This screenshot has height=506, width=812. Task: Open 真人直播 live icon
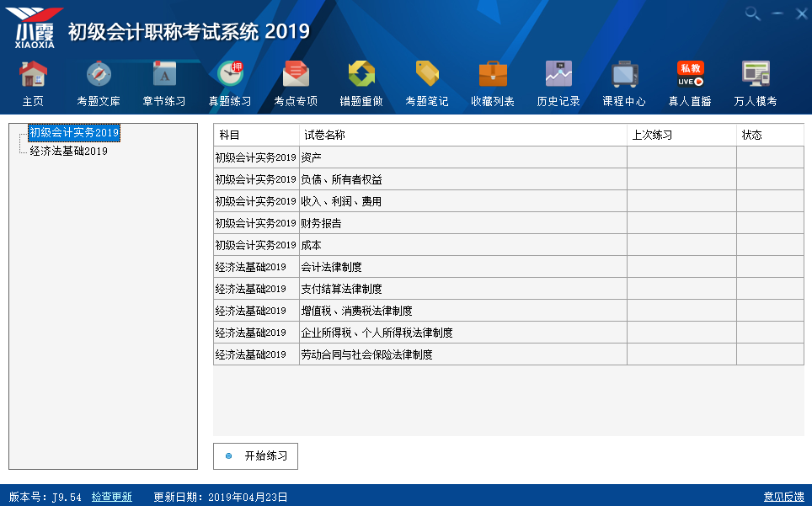(x=691, y=74)
